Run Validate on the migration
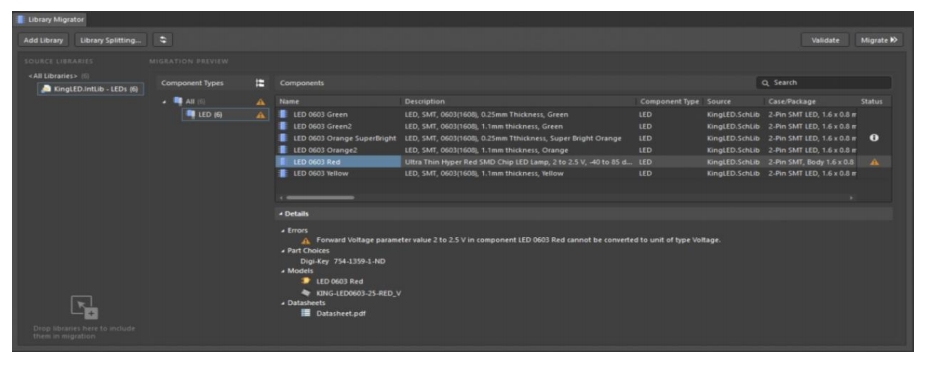Image resolution: width=939 pixels, height=385 pixels. coord(825,40)
